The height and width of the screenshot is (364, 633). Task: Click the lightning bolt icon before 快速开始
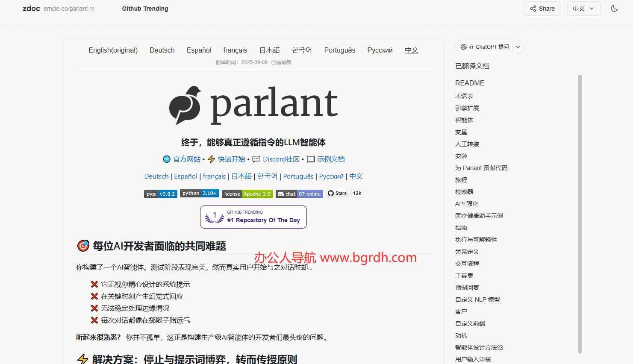point(211,159)
